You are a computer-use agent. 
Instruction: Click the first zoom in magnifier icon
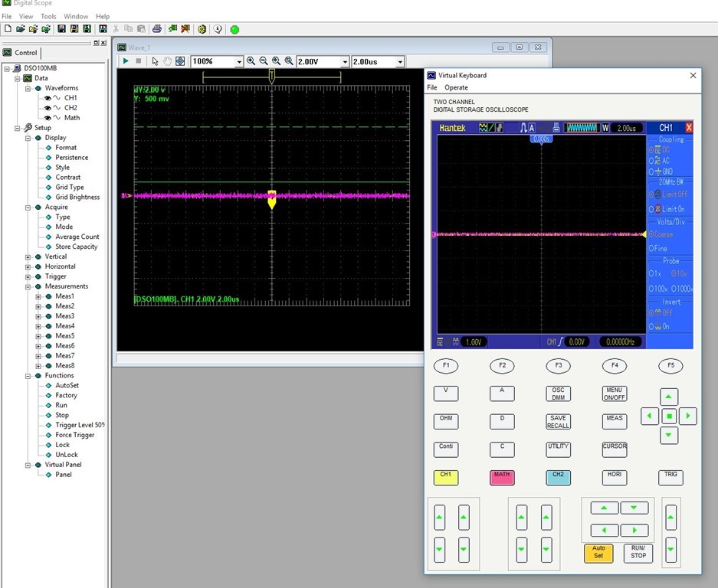pos(251,61)
